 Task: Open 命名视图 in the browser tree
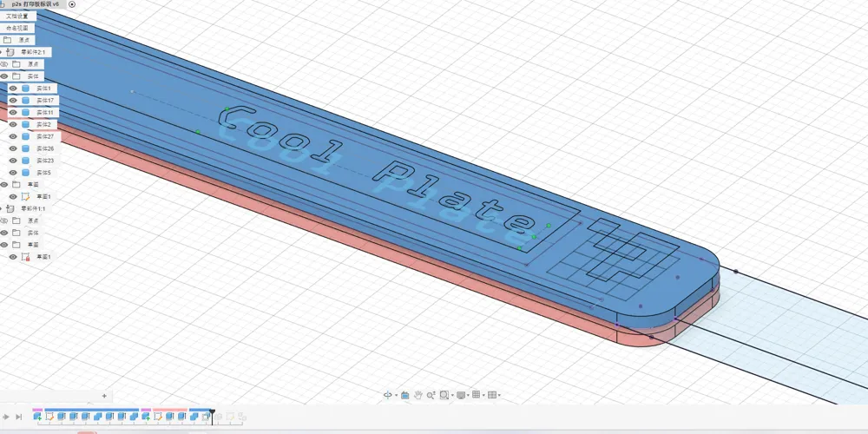17,29
